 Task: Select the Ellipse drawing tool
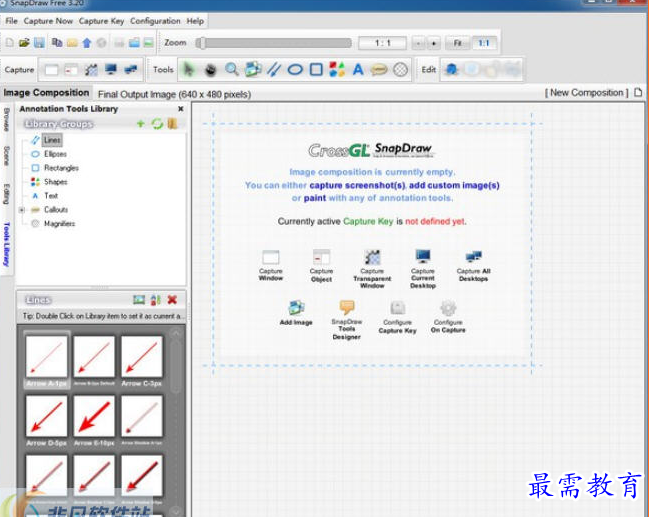(x=295, y=70)
